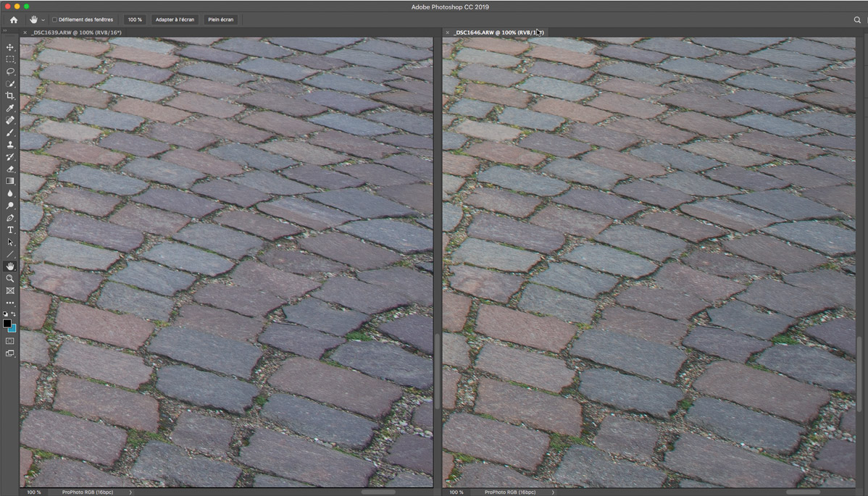Switch to the _DSC1646.ARW document tab
The width and height of the screenshot is (868, 496).
(x=498, y=33)
